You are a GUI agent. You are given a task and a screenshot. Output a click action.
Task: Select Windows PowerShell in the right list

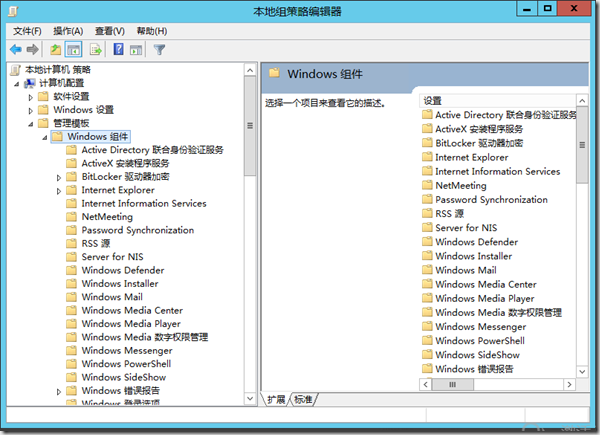(479, 341)
